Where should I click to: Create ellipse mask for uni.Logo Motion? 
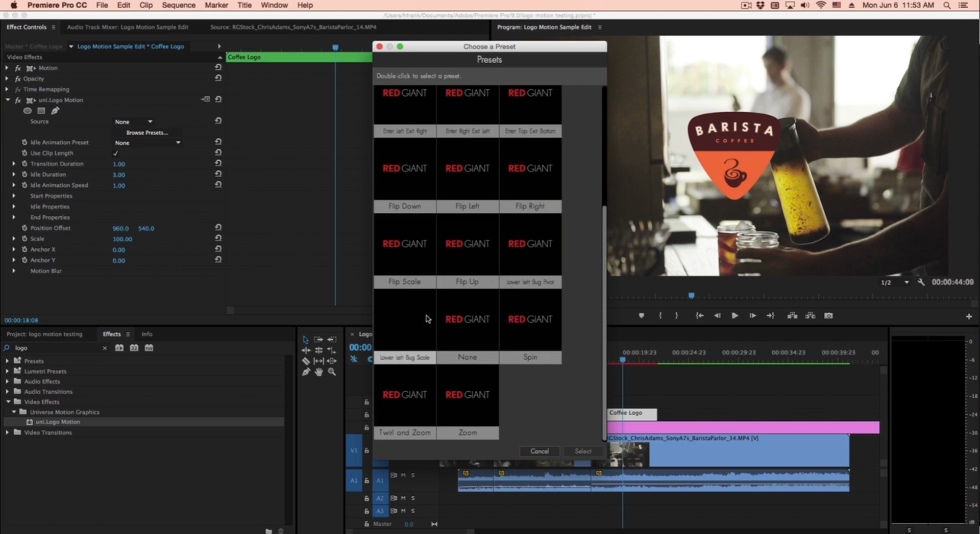click(x=28, y=111)
